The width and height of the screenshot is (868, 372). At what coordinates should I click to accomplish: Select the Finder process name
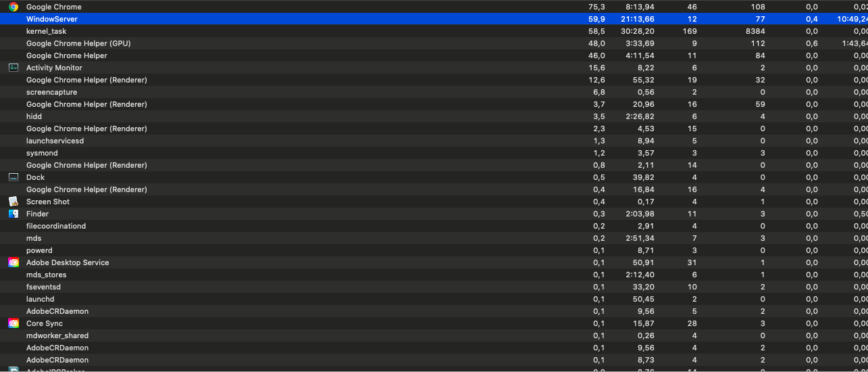(x=37, y=214)
